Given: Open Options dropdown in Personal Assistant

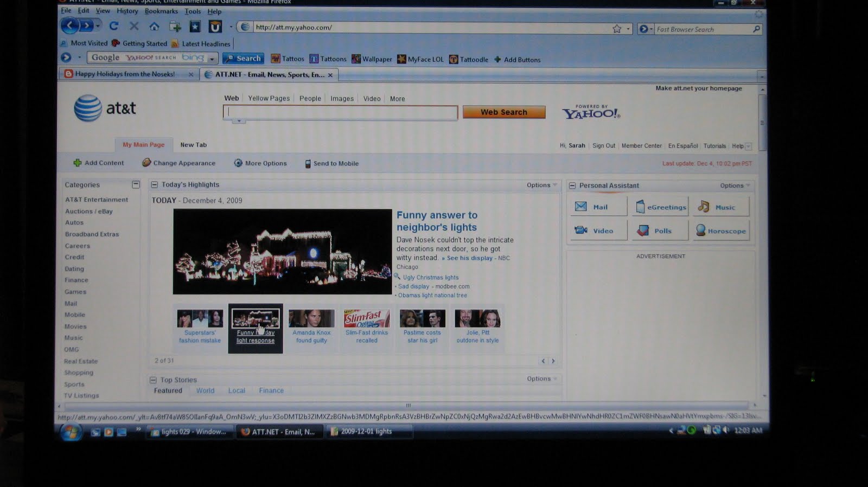Looking at the screenshot, I should pyautogui.click(x=735, y=185).
